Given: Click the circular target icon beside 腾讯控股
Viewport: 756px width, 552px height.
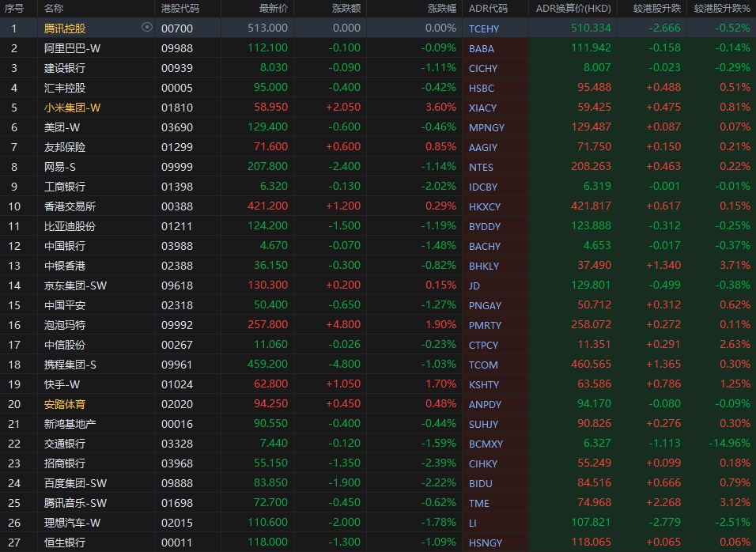Looking at the screenshot, I should click(146, 27).
